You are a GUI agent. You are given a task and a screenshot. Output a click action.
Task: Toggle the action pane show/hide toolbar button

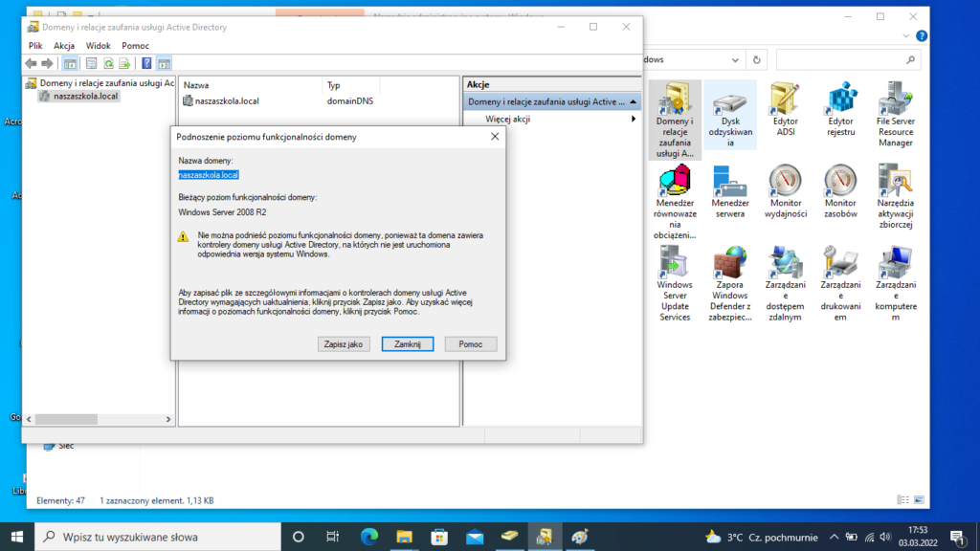[x=164, y=63]
